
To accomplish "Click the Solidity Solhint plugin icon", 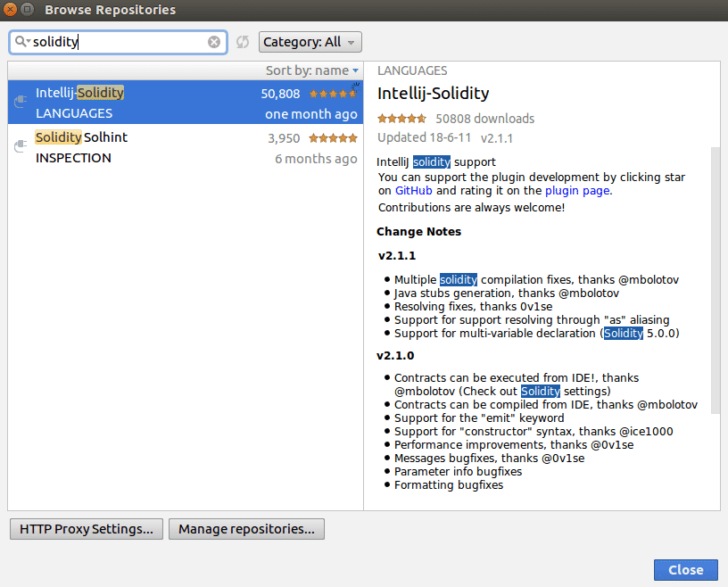I will [x=21, y=146].
